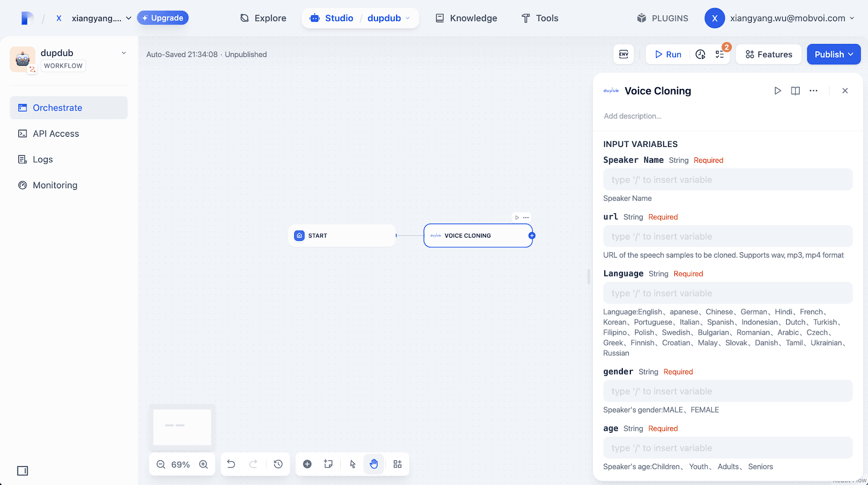Viewport: 868px width, 485px height.
Task: Click the 69% zoom level control
Action: coord(181,464)
